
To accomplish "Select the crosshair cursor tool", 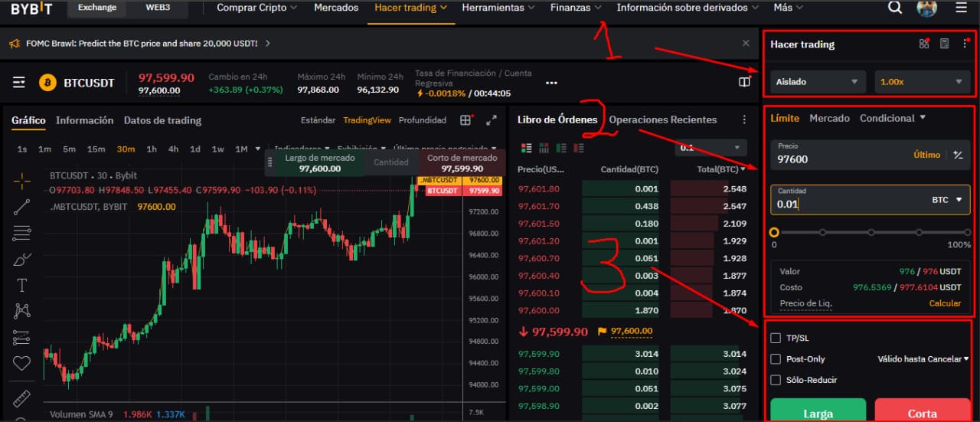I will point(22,181).
